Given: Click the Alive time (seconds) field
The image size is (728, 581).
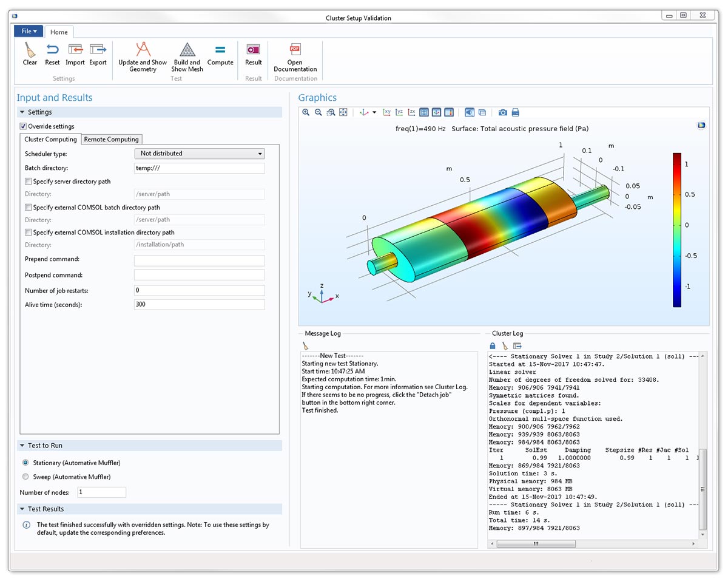Looking at the screenshot, I should [x=199, y=305].
